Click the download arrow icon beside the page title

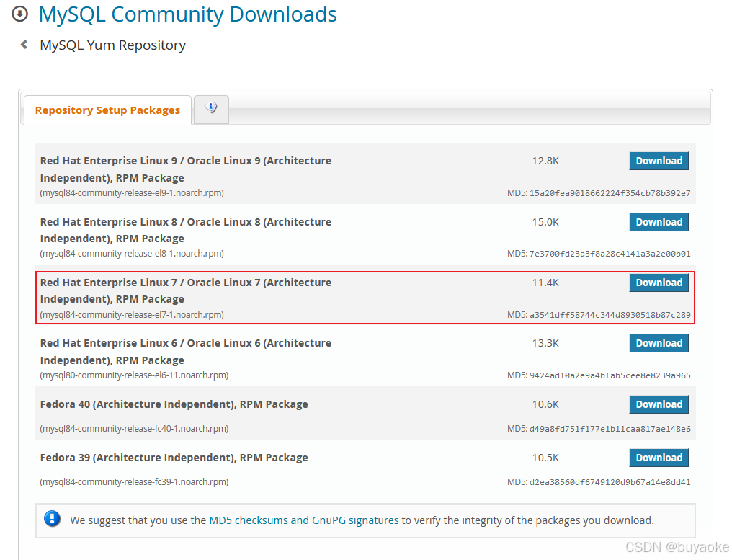(19, 14)
